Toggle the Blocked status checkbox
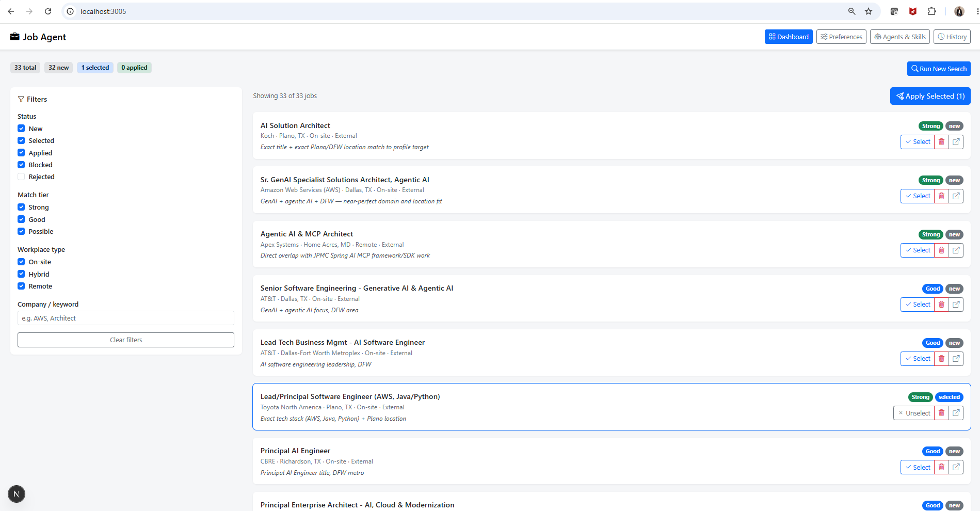The height and width of the screenshot is (511, 980). [x=21, y=165]
